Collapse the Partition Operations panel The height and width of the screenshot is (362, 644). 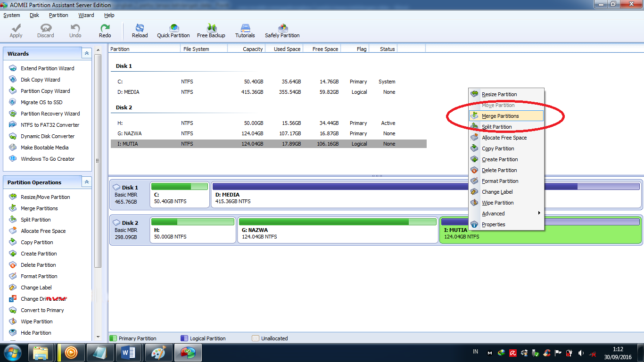pyautogui.click(x=87, y=182)
